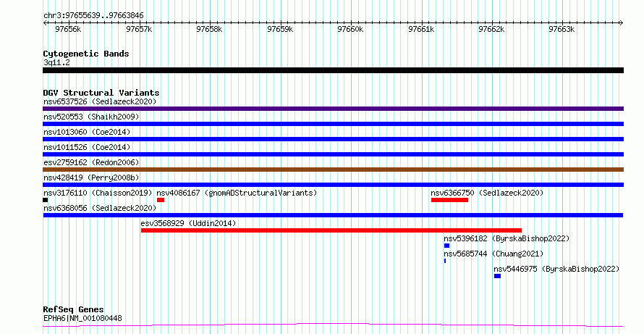
Task: Click the nsv6537526 (Sedlazeck2020) purple variant bar
Action: (333, 109)
